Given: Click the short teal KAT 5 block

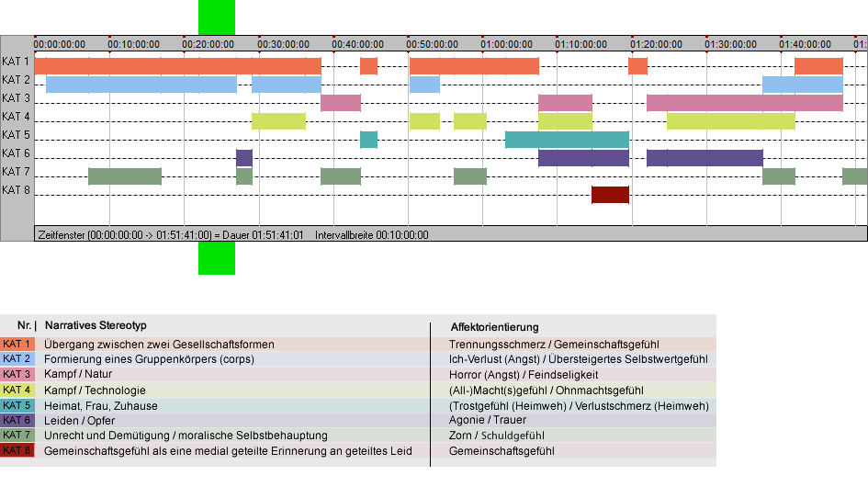Looking at the screenshot, I should (x=368, y=140).
